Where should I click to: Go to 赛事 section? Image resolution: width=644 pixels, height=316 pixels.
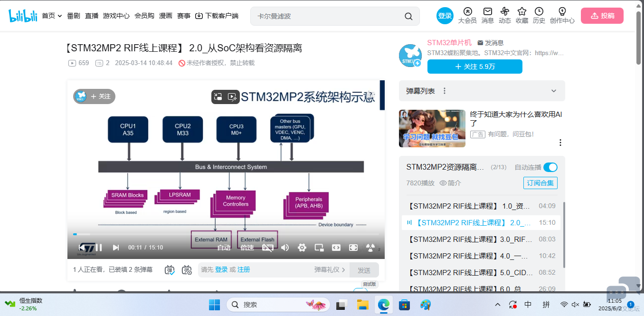184,16
